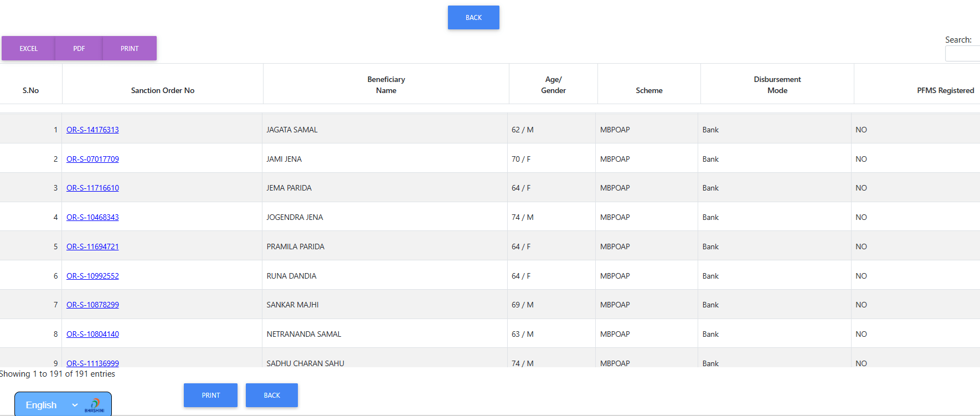Sort by Disbursement Mode column header
Image resolution: width=980 pixels, height=416 pixels.
[777, 85]
